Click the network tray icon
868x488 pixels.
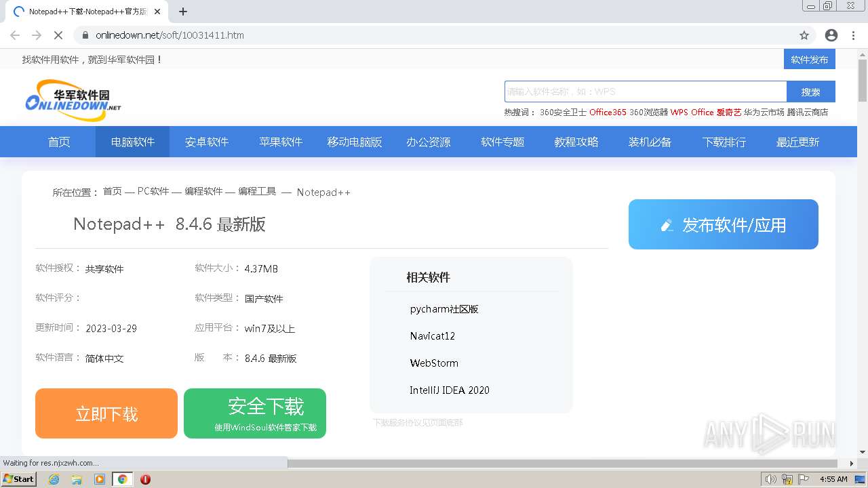[787, 479]
